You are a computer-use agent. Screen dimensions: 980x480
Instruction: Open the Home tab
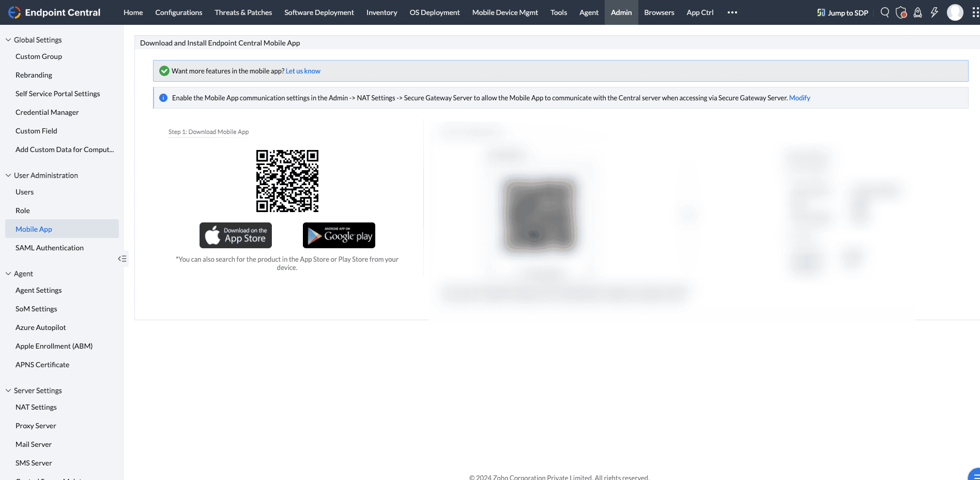pyautogui.click(x=133, y=12)
